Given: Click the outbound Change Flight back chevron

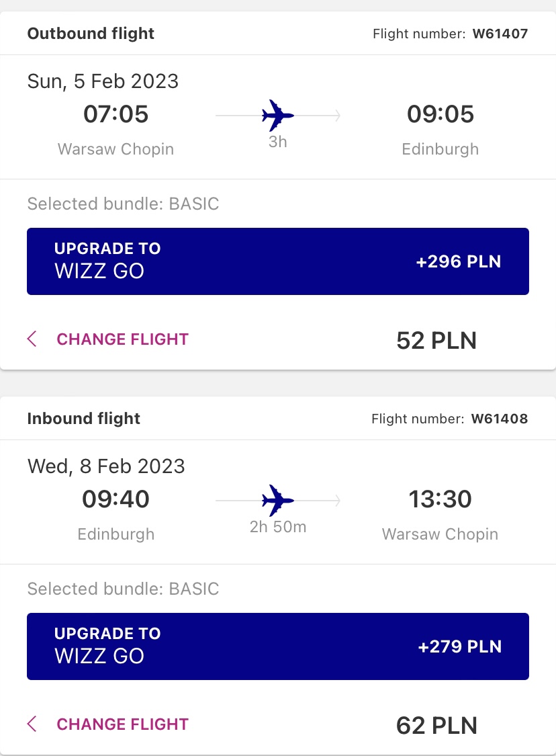Looking at the screenshot, I should (x=32, y=339).
